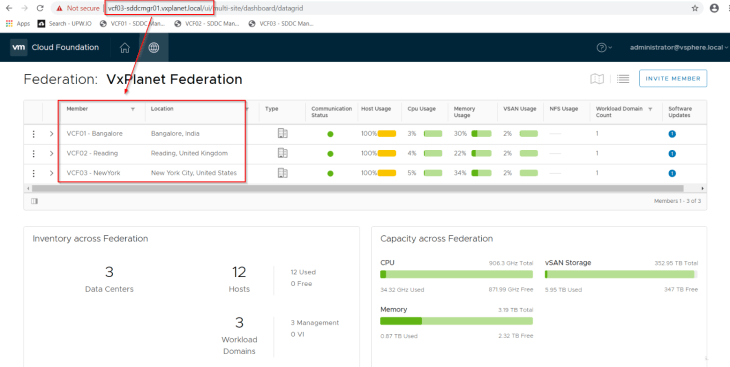Click the Reading, United Kingdom location cell
The image size is (730, 367).
[x=189, y=153]
